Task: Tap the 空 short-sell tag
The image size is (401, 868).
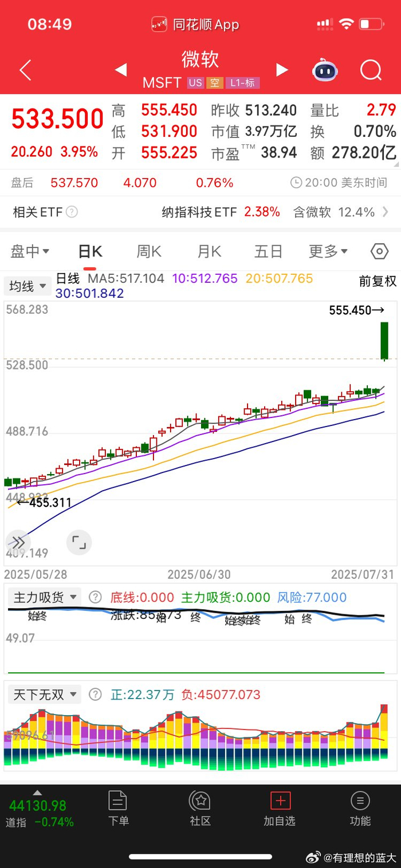Action: pos(215,83)
